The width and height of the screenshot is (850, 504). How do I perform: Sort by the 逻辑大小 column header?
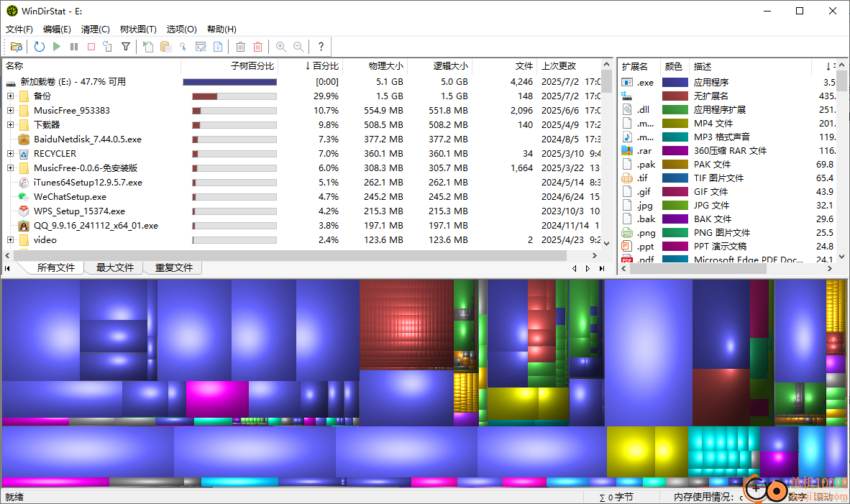tap(439, 66)
